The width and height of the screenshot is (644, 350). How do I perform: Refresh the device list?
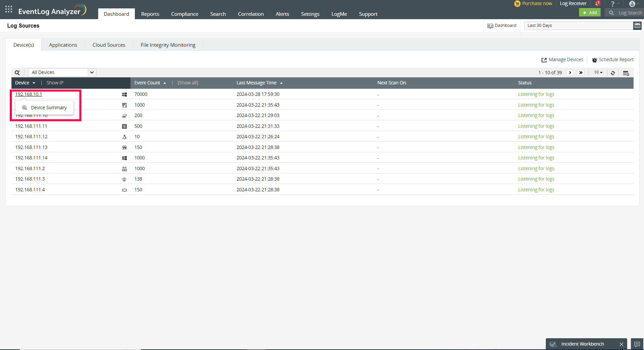point(613,73)
